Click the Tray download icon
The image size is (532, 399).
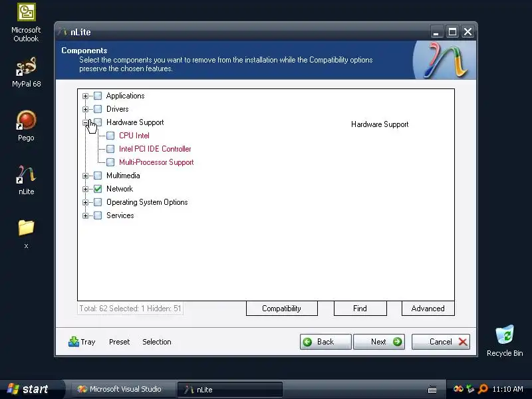point(73,342)
